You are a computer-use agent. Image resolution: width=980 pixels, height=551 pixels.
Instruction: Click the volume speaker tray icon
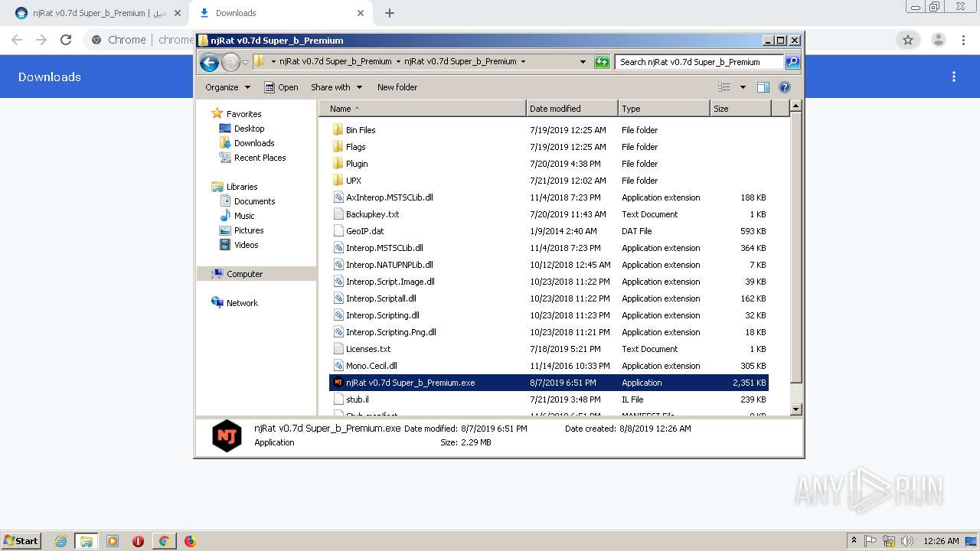click(908, 541)
